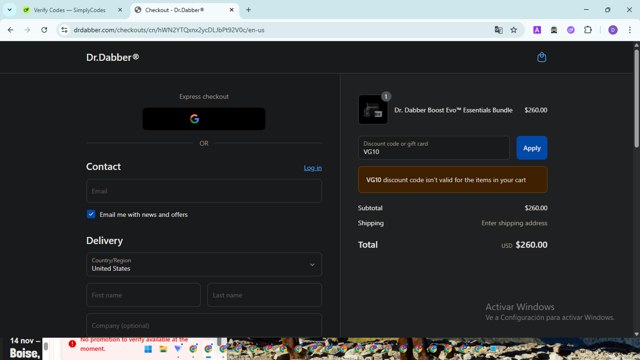Reload the checkout page
The height and width of the screenshot is (360, 640).
point(44,30)
